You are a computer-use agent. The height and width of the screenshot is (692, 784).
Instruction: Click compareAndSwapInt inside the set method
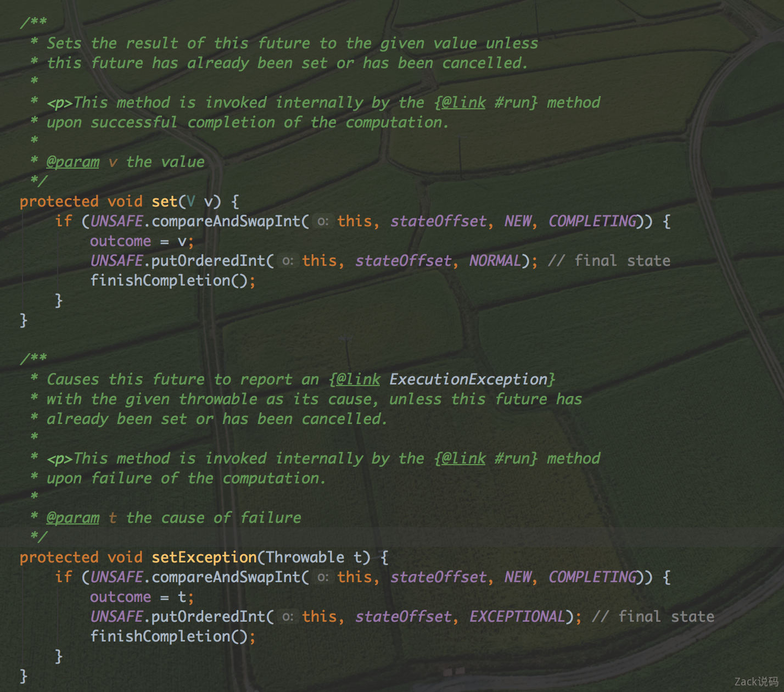226,221
